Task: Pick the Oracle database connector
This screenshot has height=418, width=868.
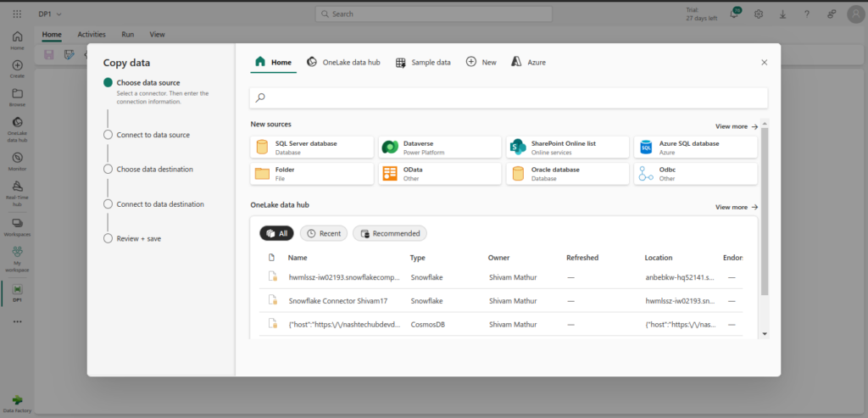Action: coord(567,174)
